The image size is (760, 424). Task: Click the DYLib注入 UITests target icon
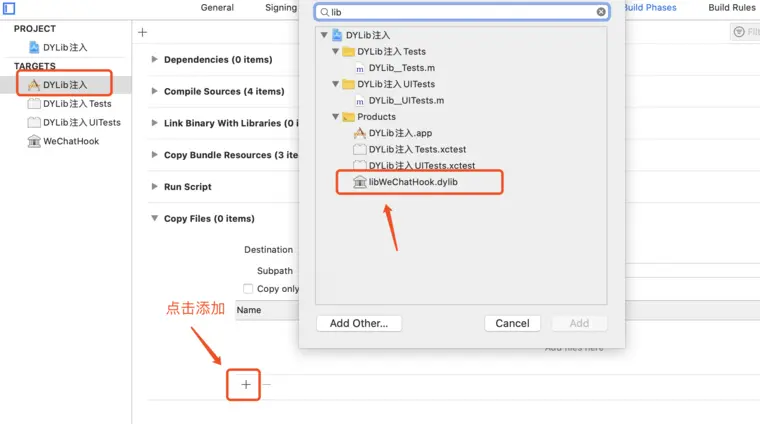(x=34, y=122)
